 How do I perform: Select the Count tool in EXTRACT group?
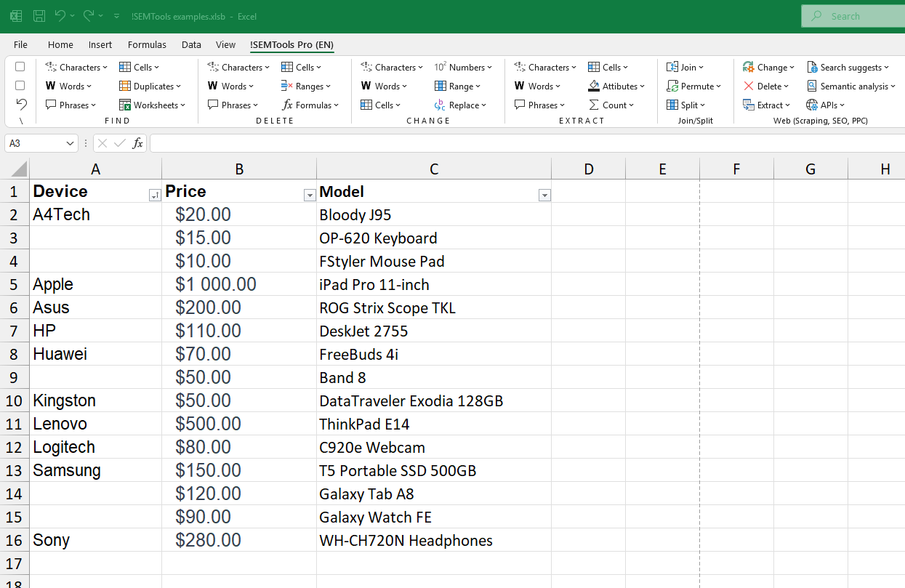[613, 105]
